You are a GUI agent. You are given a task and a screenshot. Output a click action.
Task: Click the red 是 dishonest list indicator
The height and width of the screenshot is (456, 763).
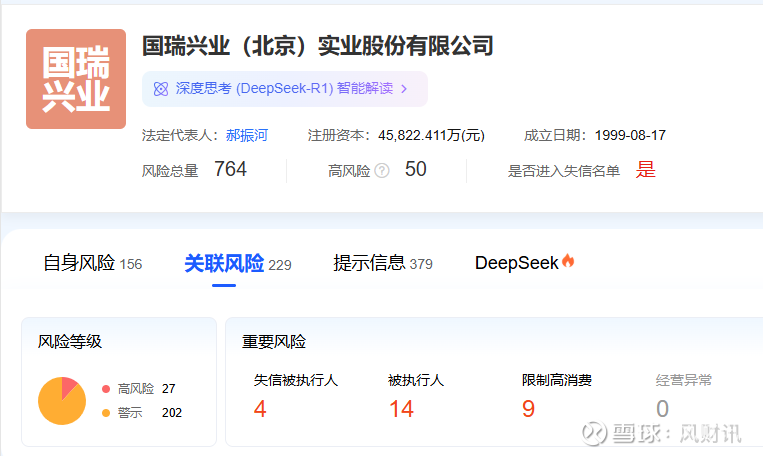click(x=646, y=170)
